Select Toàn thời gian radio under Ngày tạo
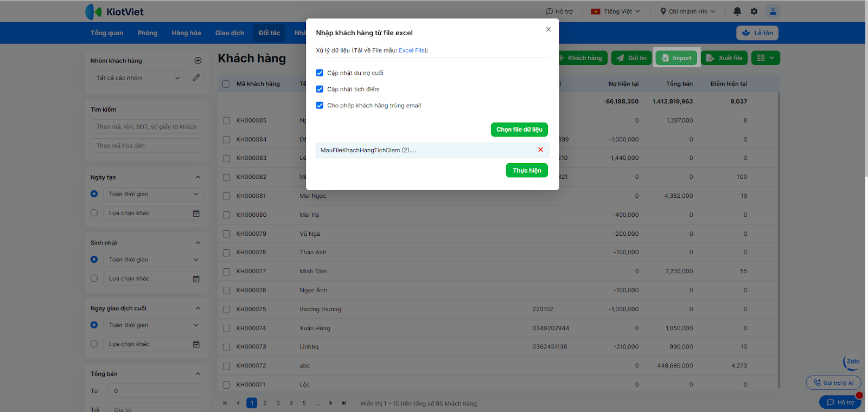 tap(94, 194)
